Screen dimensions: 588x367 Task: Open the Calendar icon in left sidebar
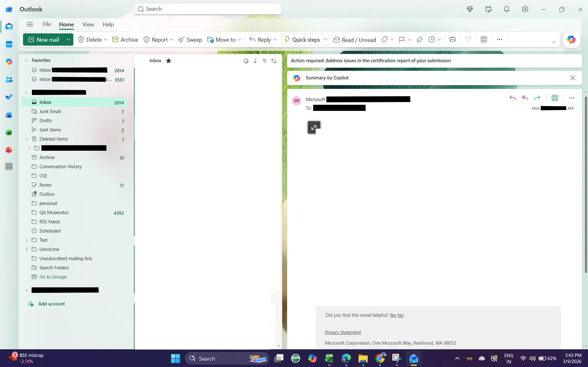point(9,44)
